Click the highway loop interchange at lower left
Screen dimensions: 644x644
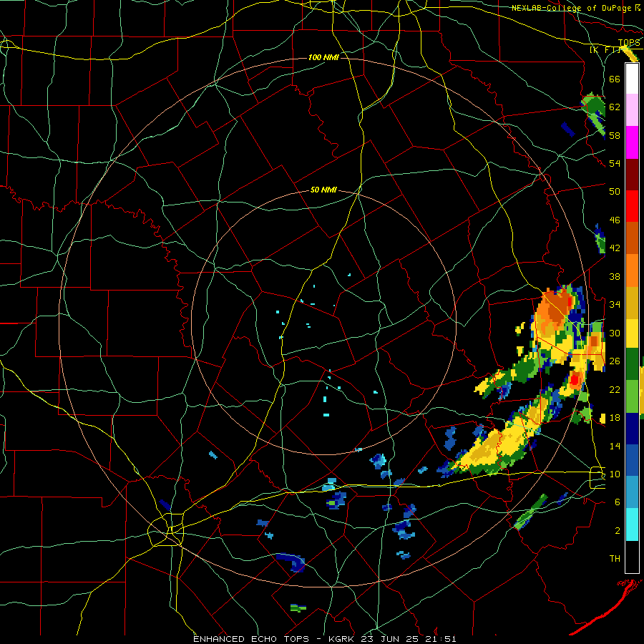(166, 530)
